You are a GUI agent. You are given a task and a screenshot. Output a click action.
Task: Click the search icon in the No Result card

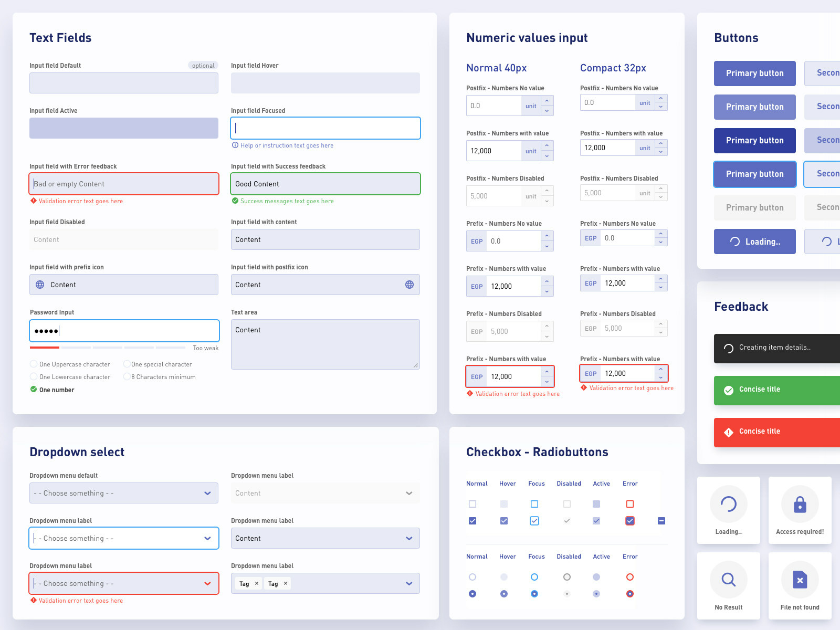728,580
